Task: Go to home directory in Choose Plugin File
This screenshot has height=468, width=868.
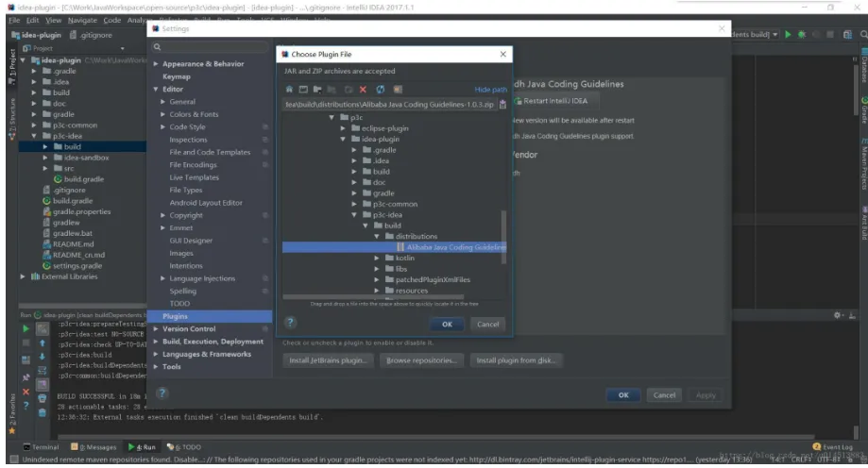Action: click(289, 89)
